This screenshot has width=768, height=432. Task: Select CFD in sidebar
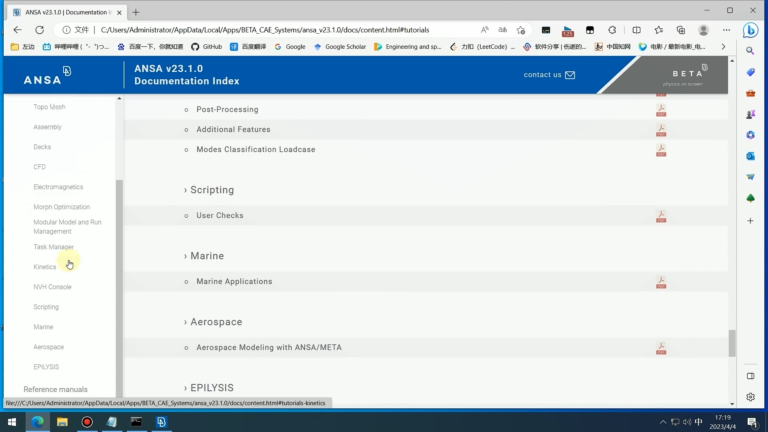[40, 167]
